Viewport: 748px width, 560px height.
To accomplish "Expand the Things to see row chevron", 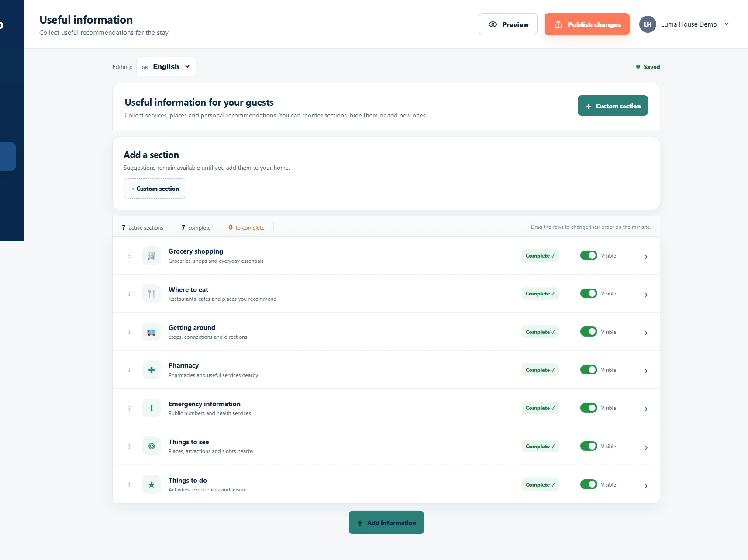I will click(x=646, y=447).
